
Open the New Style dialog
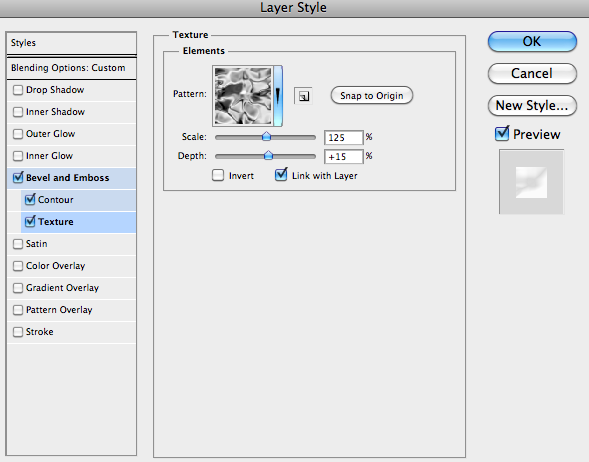(532, 106)
